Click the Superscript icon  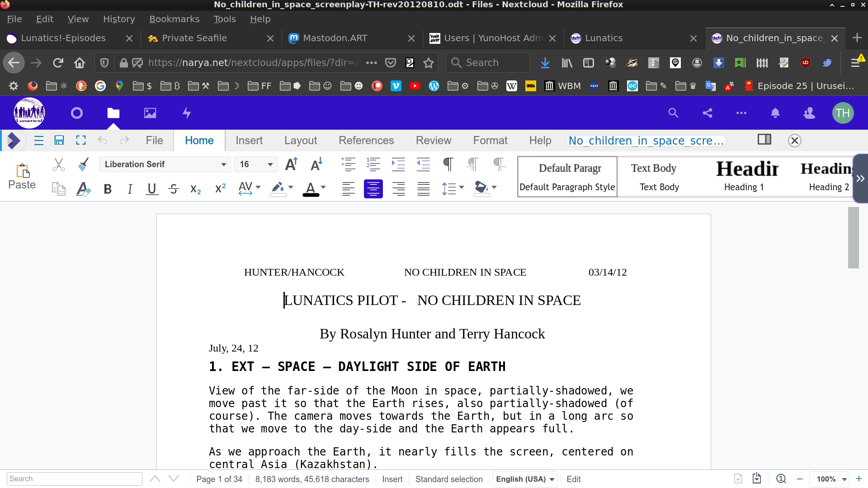click(220, 189)
